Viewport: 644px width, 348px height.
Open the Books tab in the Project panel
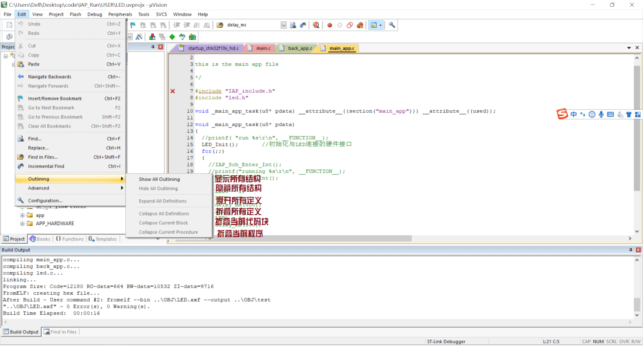point(40,239)
